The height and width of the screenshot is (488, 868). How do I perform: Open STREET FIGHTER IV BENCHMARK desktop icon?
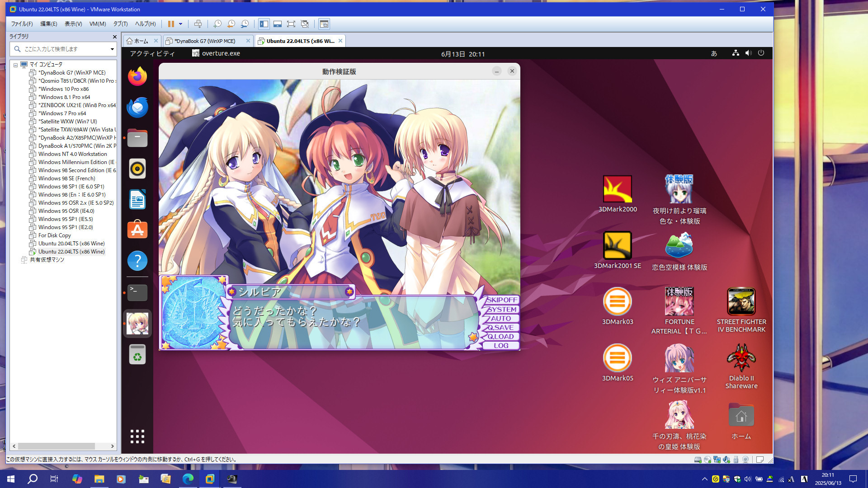[741, 310]
